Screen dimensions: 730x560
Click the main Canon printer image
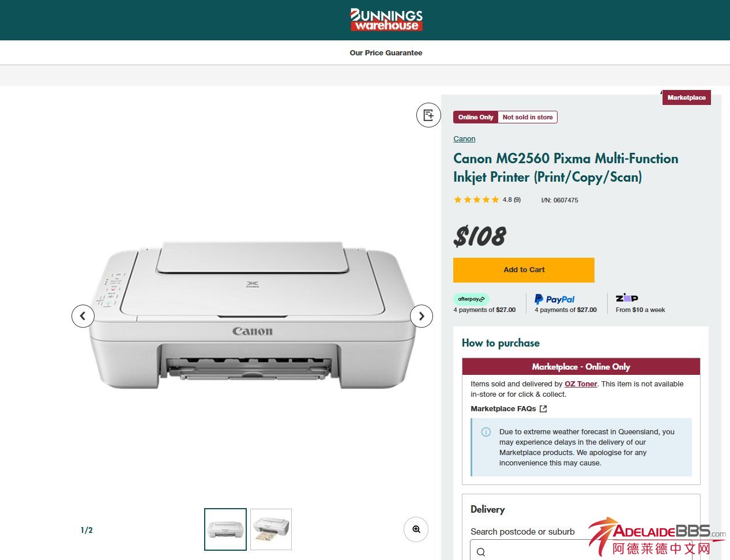(252, 316)
